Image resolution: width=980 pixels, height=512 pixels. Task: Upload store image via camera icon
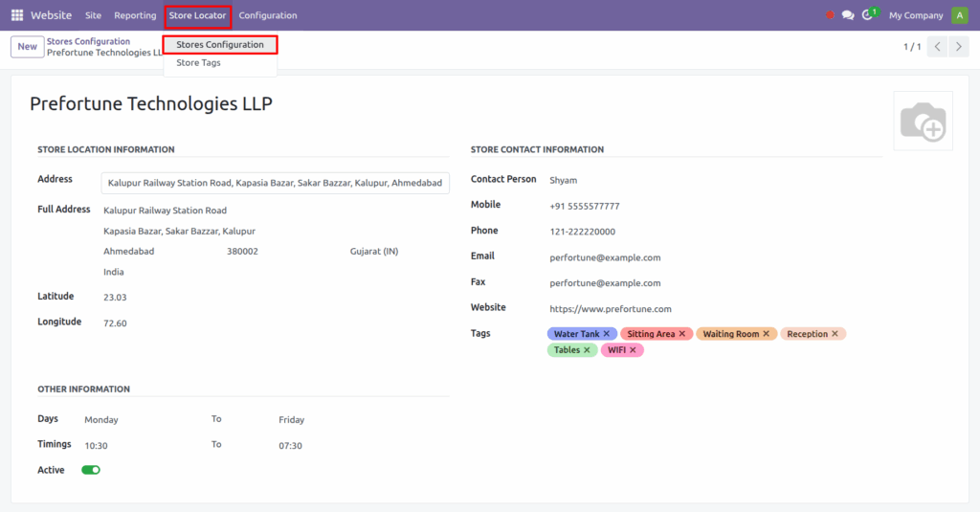924,122
